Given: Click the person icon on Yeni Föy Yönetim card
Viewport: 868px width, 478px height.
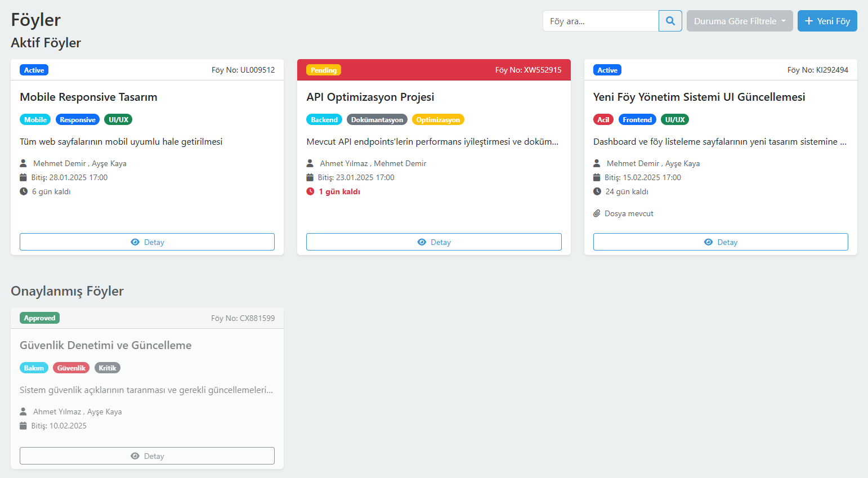Looking at the screenshot, I should coord(597,163).
